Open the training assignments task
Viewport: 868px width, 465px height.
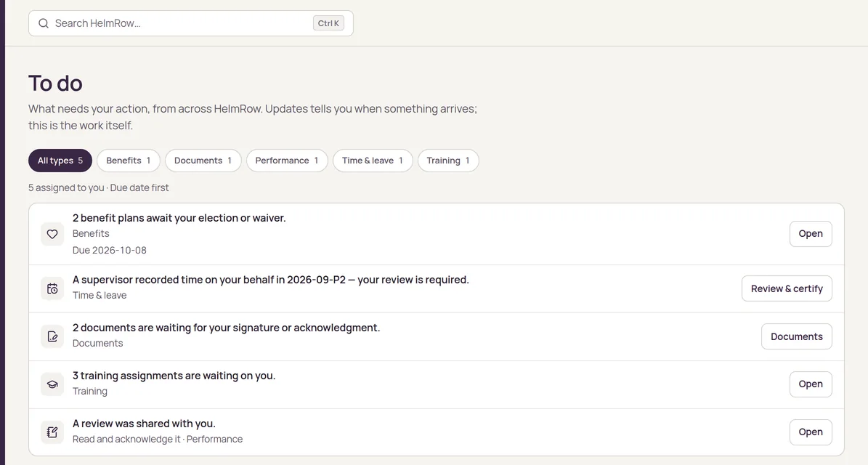[x=811, y=384]
